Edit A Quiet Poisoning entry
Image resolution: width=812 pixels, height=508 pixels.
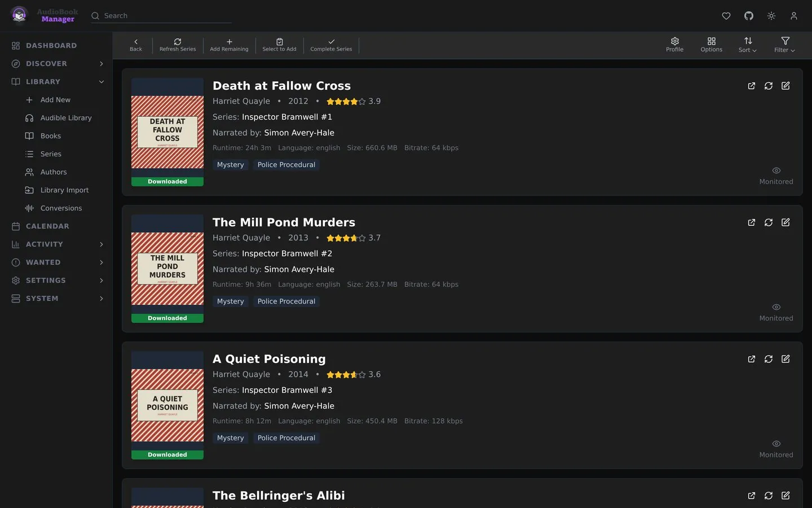point(785,359)
